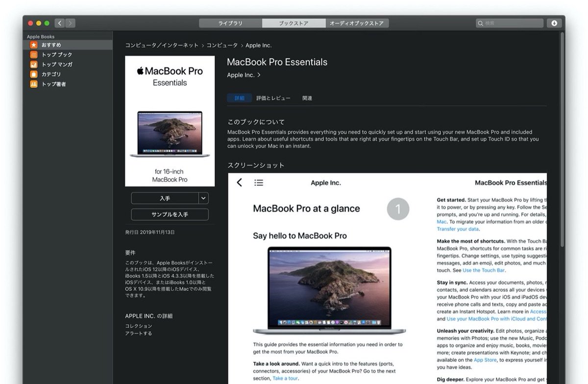588x384 pixels.
Task: Click the Transfer your data link
Action: 458,229
